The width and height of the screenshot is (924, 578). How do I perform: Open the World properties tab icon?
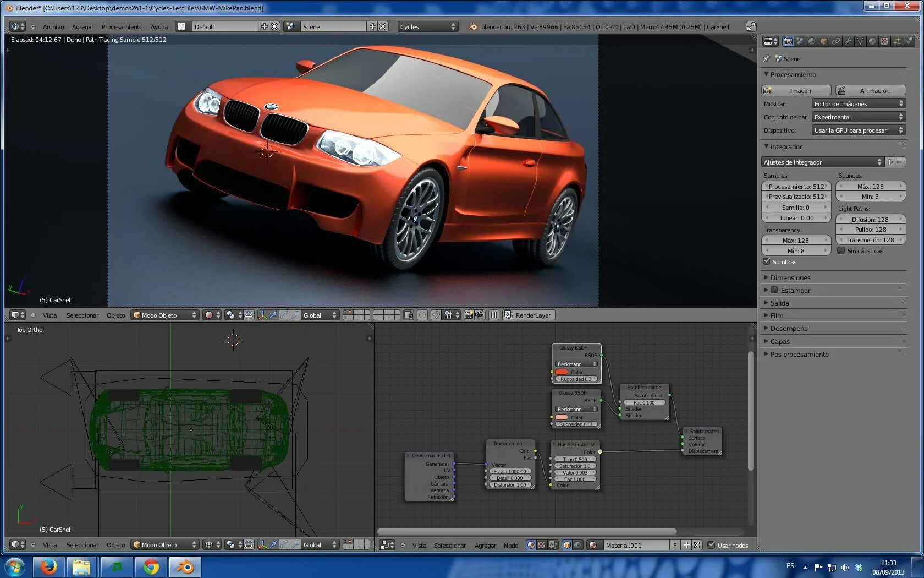812,41
